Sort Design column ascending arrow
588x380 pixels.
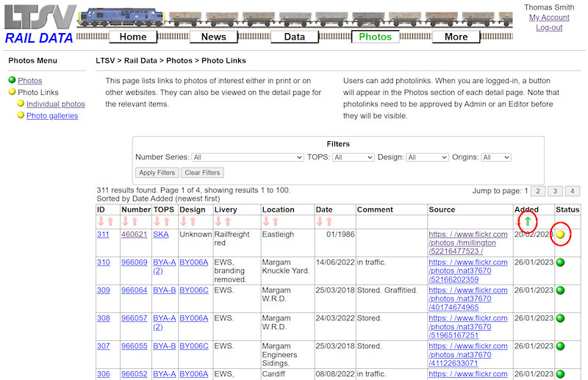coord(193,221)
